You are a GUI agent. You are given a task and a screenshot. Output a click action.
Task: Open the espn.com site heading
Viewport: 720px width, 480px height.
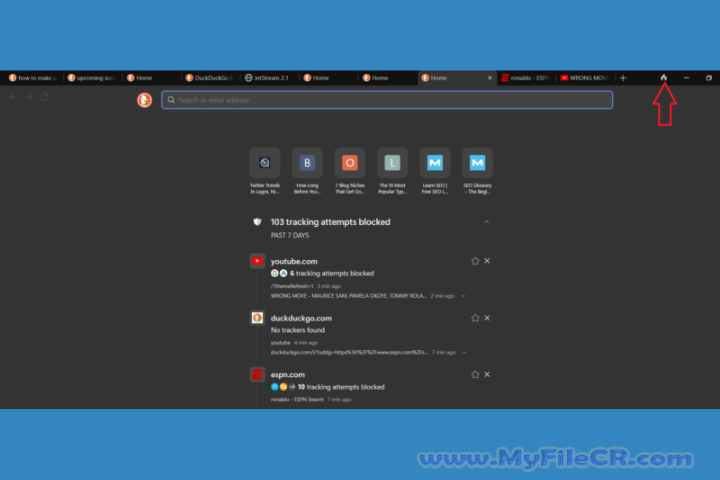click(287, 375)
